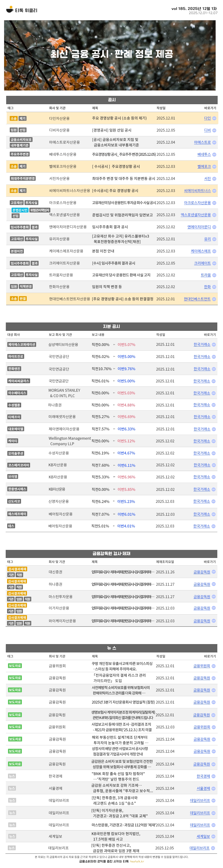Image resolution: width=223 pixels, height=868 pixels.
Task: Click link icon beside 다인 link
Action: 214,118
